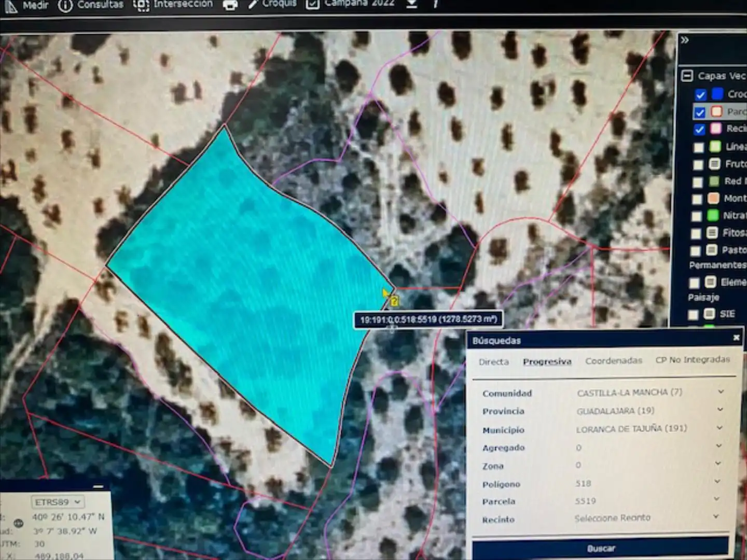The width and height of the screenshot is (747, 560).
Task: Collapse the Capas Vectoriales group
Action: pos(687,76)
